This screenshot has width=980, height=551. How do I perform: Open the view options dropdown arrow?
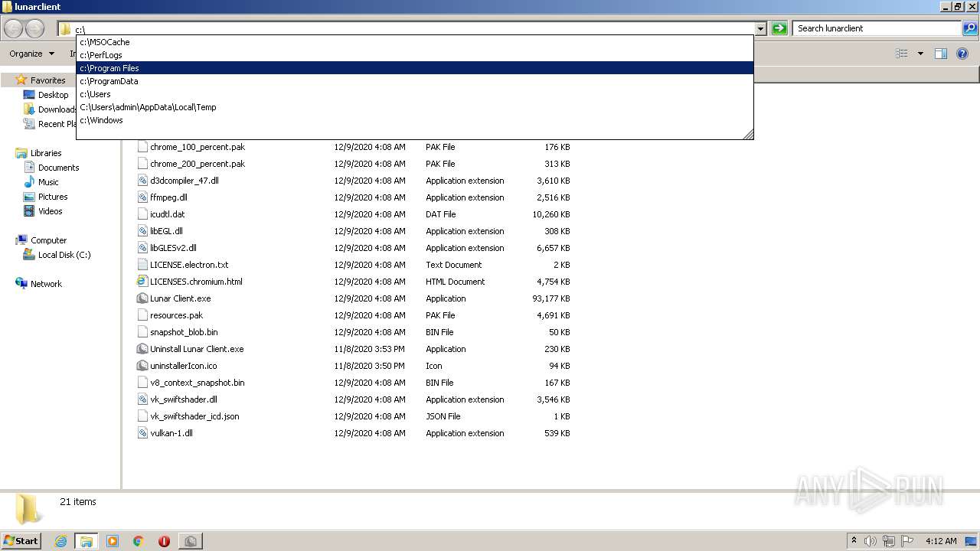(920, 54)
